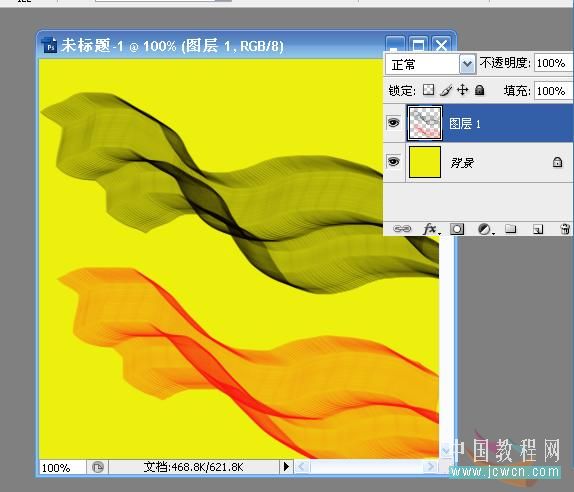574x492 pixels.
Task: Maximize the 未标题-1 document window
Action: pyautogui.click(x=418, y=45)
